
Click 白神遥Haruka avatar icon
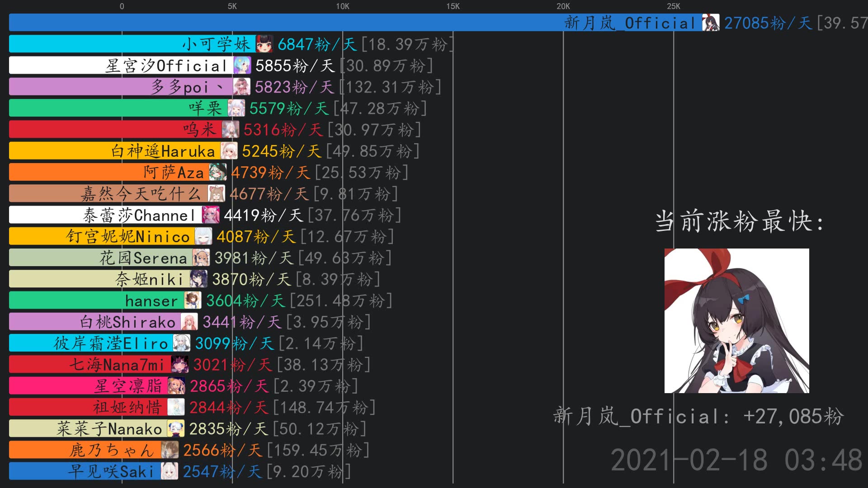click(229, 151)
